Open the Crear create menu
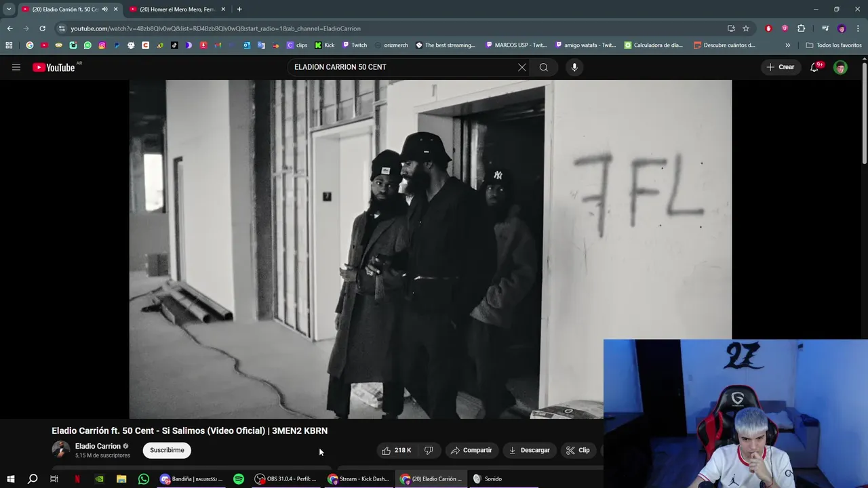 pos(781,67)
